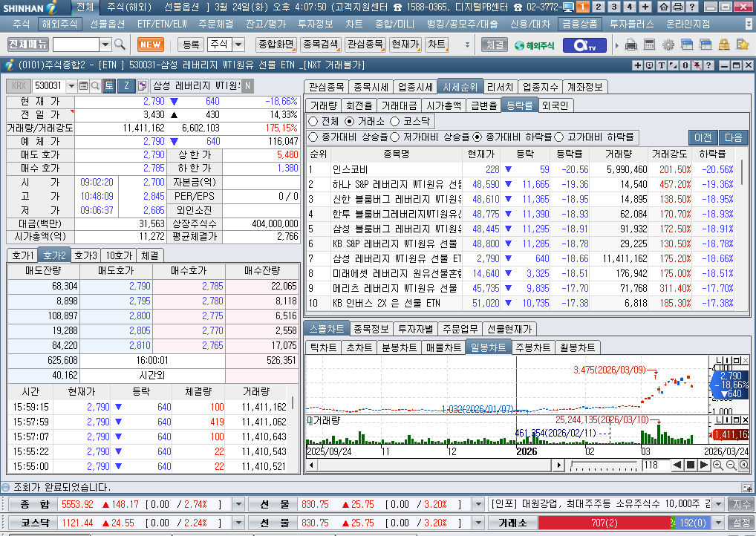Viewport: 756px width, 536px height.
Task: Click the status bar icon at the far right
Action: [x=746, y=487]
